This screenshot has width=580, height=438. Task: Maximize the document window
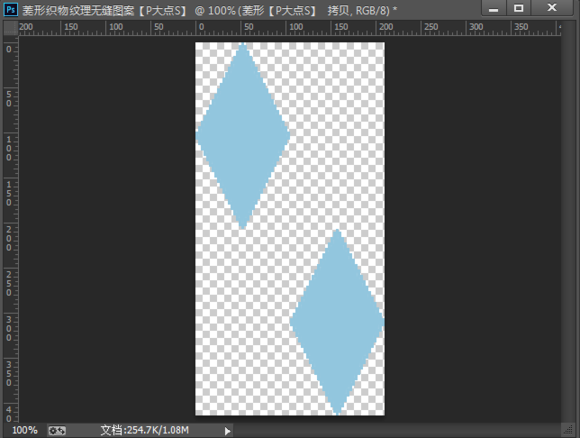[x=519, y=8]
